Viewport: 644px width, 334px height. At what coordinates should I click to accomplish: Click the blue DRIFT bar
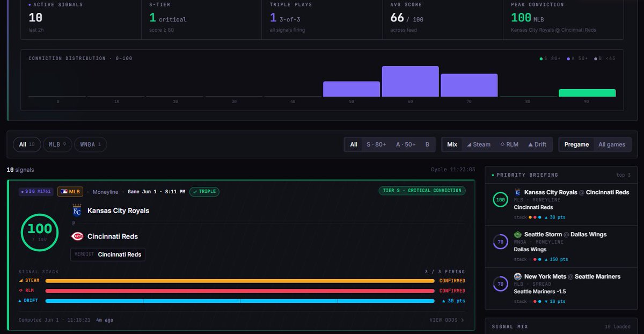[240, 301]
